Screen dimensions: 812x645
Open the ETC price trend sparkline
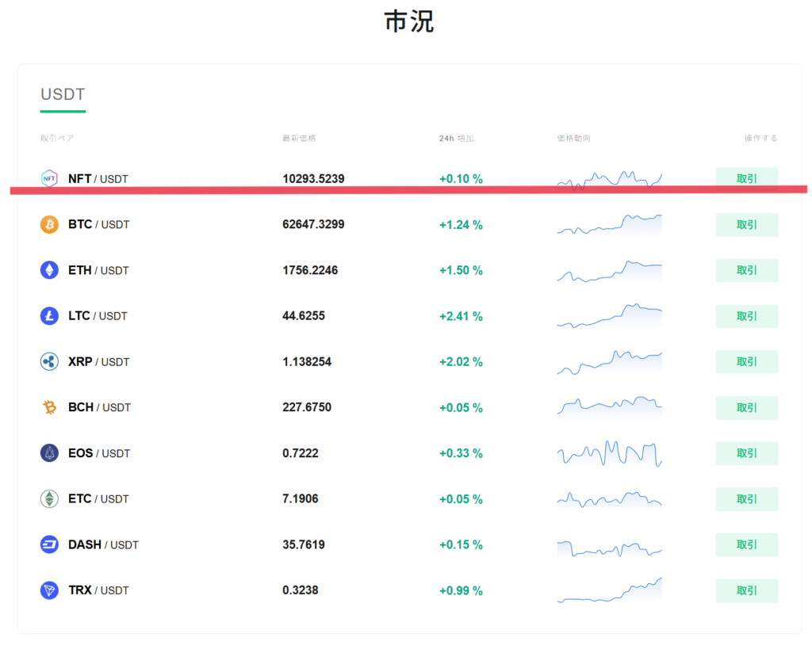(610, 499)
